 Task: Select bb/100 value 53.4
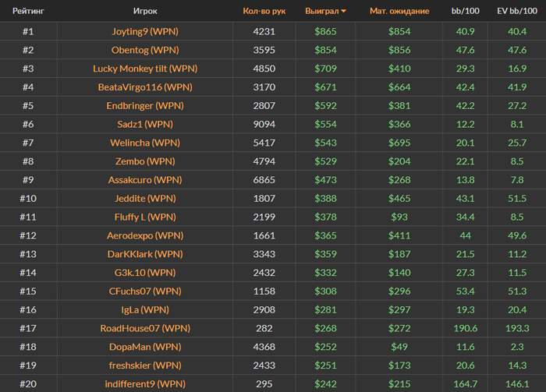465,291
